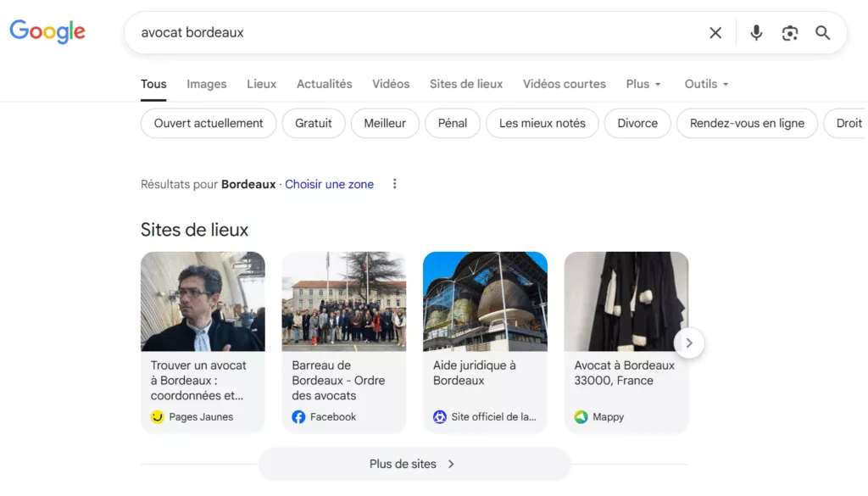868x496 pixels.
Task: Expand the Plus dropdown menu
Action: (x=643, y=84)
